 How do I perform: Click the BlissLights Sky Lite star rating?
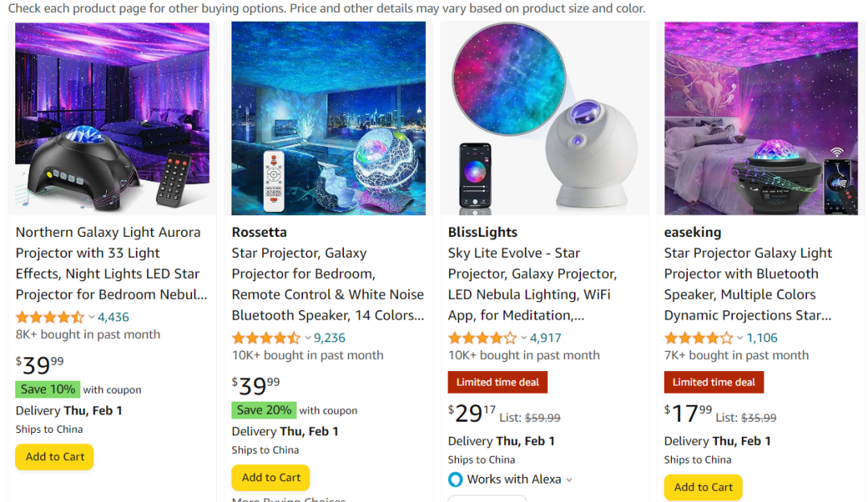pos(482,338)
